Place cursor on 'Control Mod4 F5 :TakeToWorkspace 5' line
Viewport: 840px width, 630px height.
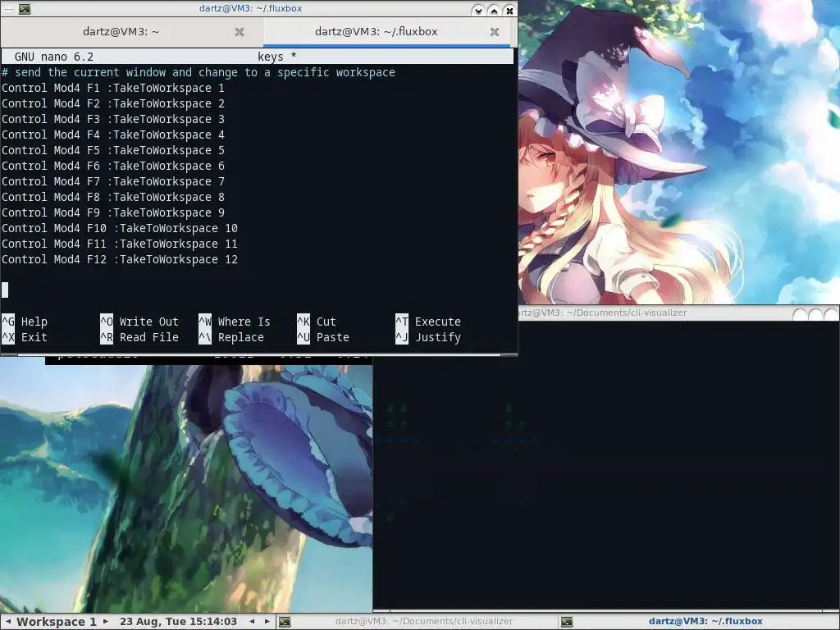coord(113,150)
